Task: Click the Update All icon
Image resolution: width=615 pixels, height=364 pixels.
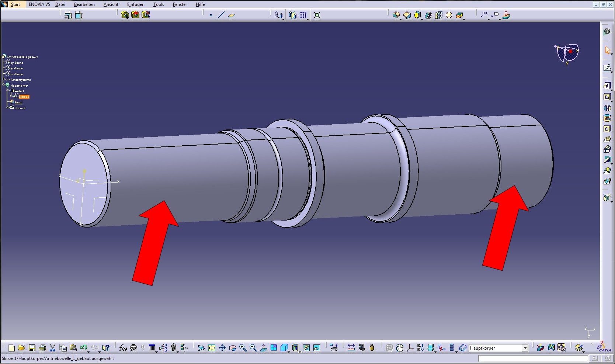Action: point(389,348)
